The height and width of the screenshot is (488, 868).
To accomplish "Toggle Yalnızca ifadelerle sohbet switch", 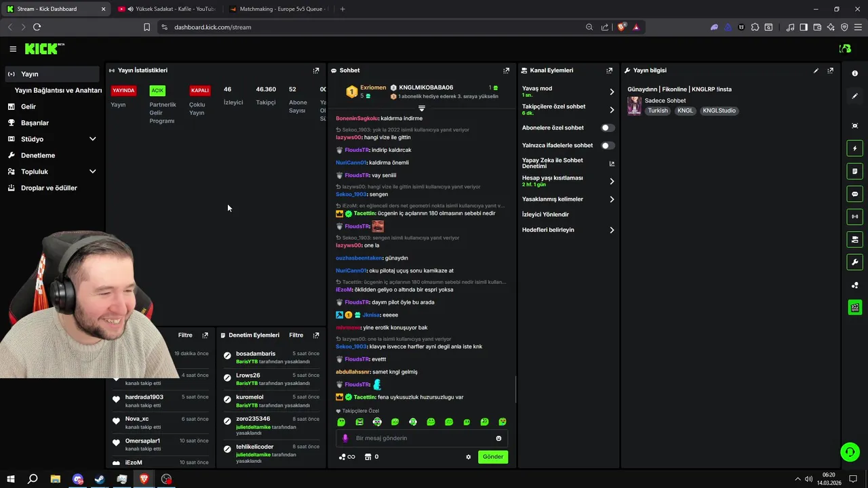I will [x=608, y=145].
